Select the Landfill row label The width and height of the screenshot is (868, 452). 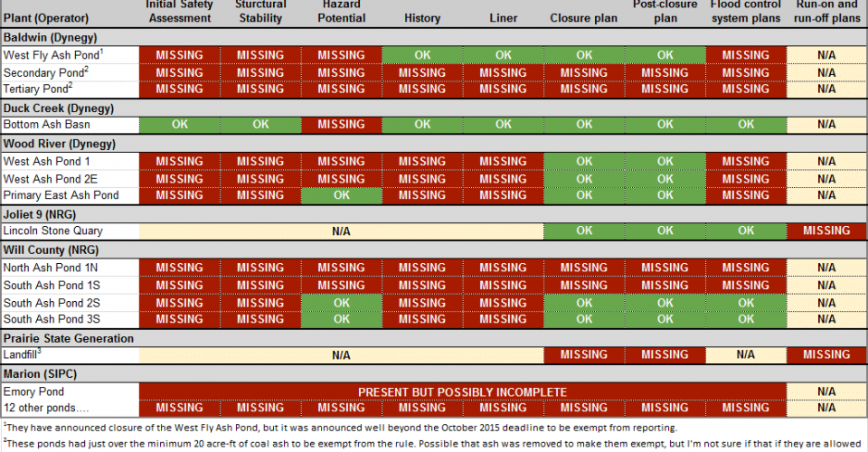click(22, 354)
